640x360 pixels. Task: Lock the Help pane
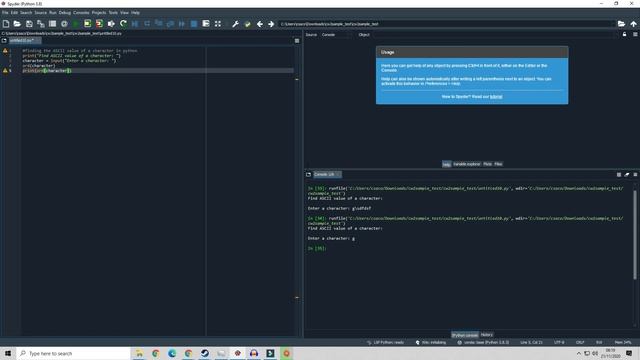pyautogui.click(x=624, y=34)
